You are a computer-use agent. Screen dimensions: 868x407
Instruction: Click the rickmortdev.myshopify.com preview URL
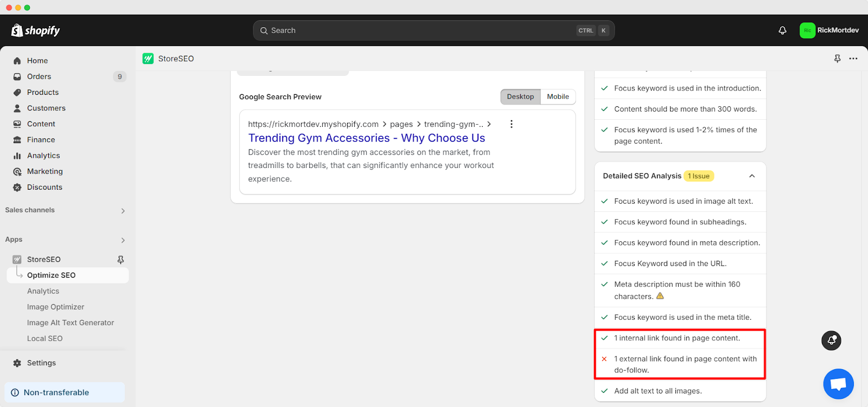313,124
